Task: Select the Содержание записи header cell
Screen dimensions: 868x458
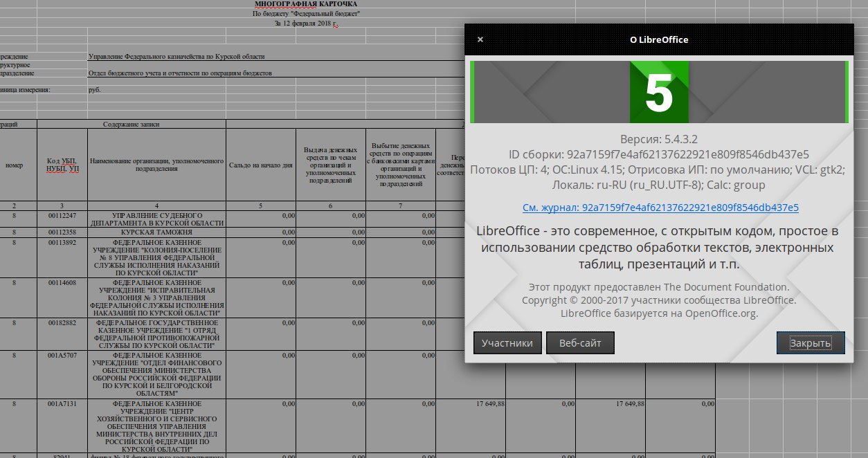Action: (132, 124)
